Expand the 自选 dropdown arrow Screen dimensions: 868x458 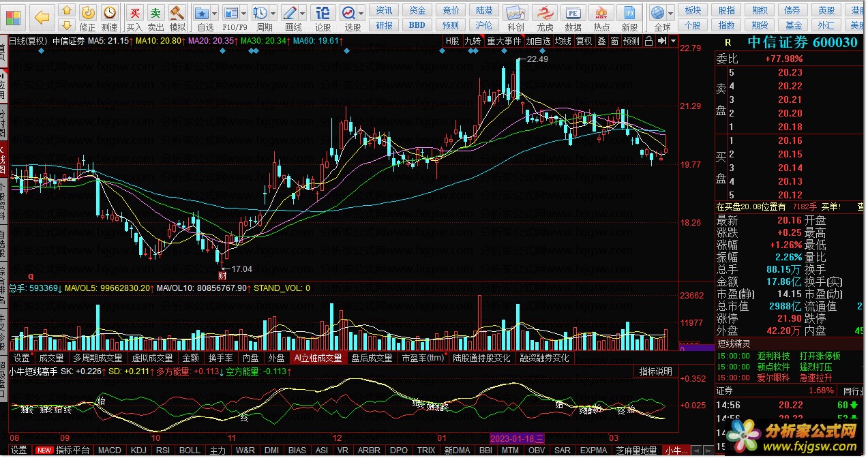click(214, 14)
